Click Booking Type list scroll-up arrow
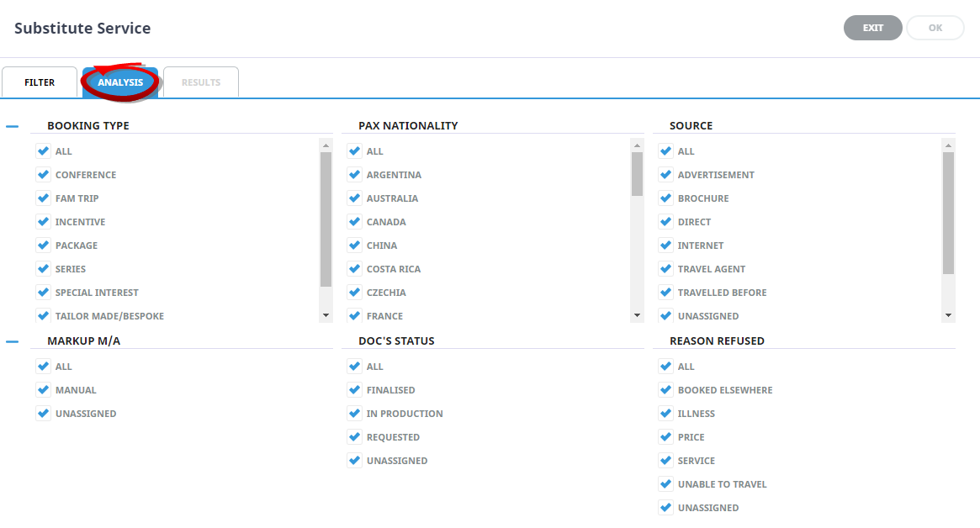Image resolution: width=980 pixels, height=528 pixels. click(x=326, y=145)
